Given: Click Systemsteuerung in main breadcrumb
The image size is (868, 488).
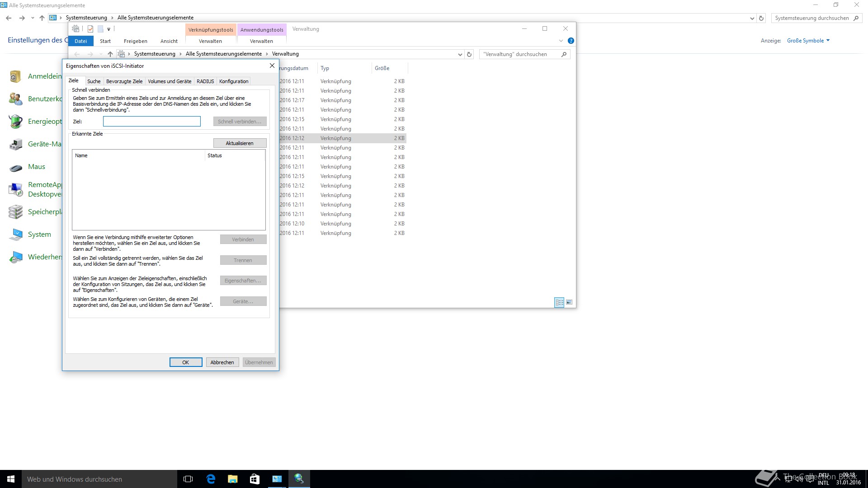Looking at the screenshot, I should point(86,18).
